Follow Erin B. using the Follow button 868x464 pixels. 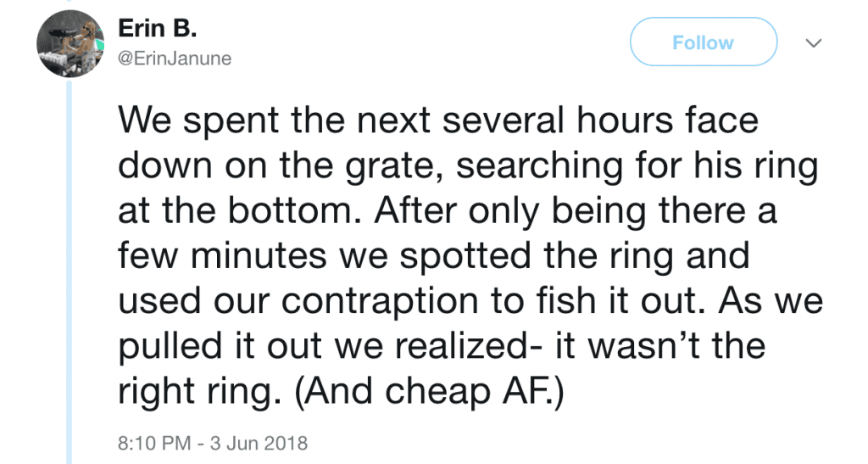[x=703, y=42]
